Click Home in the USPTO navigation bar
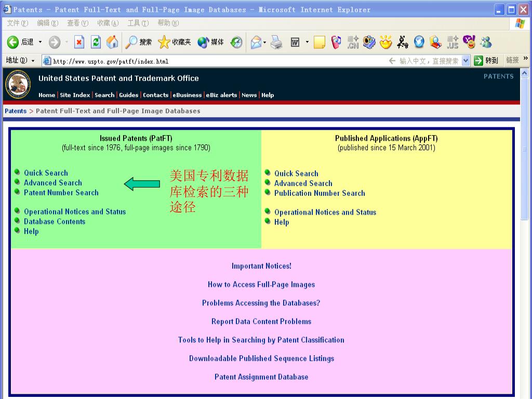532x399 pixels. pyautogui.click(x=47, y=95)
